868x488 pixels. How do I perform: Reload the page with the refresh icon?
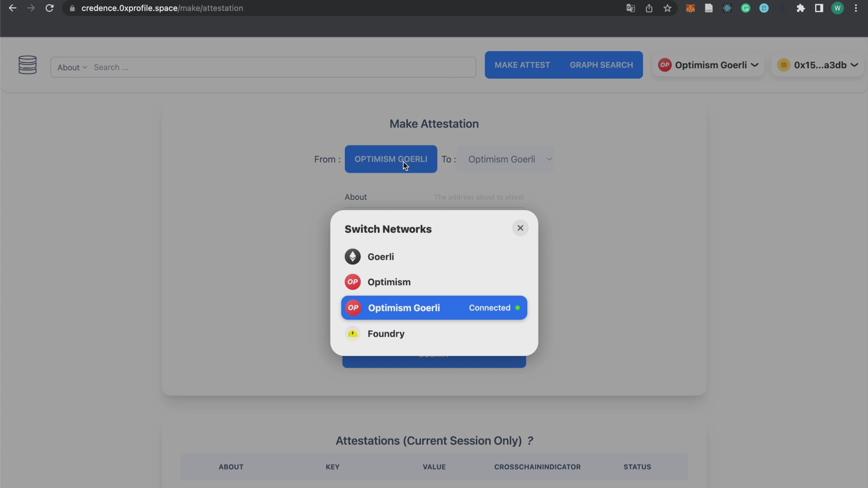(x=49, y=8)
